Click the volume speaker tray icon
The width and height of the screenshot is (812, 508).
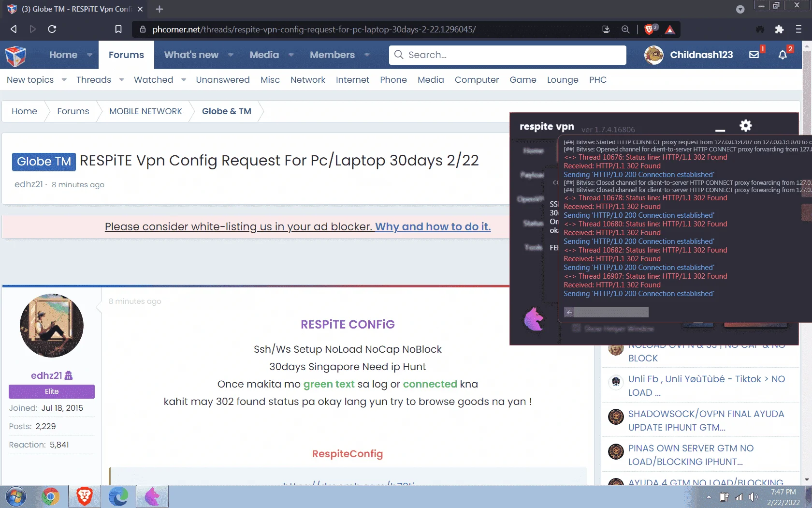pos(753,497)
